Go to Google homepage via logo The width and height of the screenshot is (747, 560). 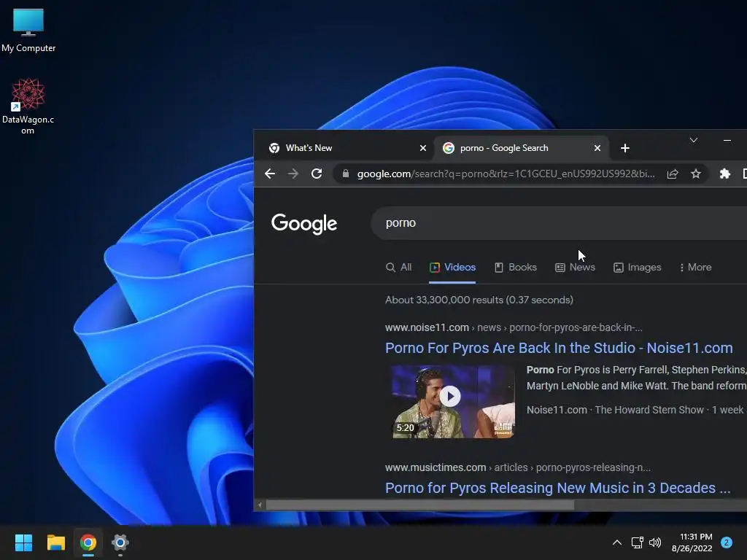click(x=304, y=224)
